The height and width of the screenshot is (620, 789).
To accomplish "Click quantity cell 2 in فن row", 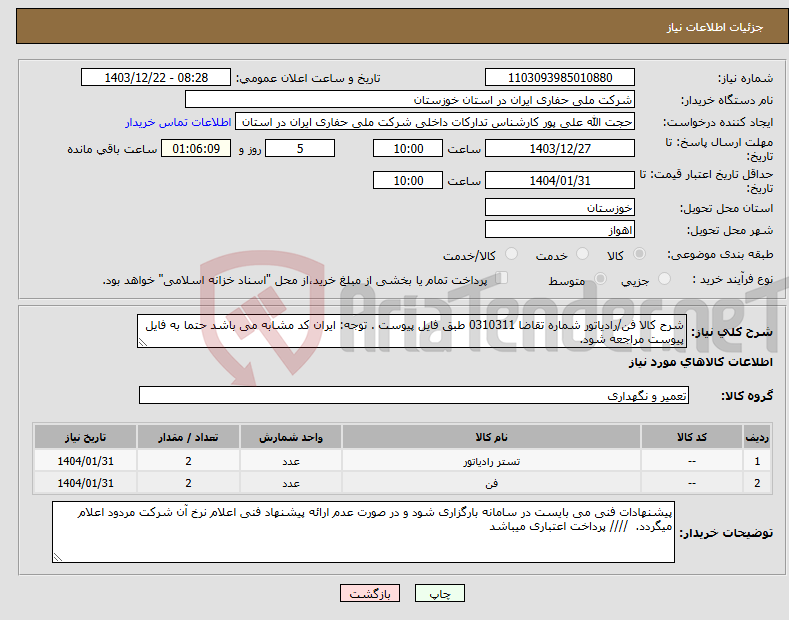I will 188,483.
